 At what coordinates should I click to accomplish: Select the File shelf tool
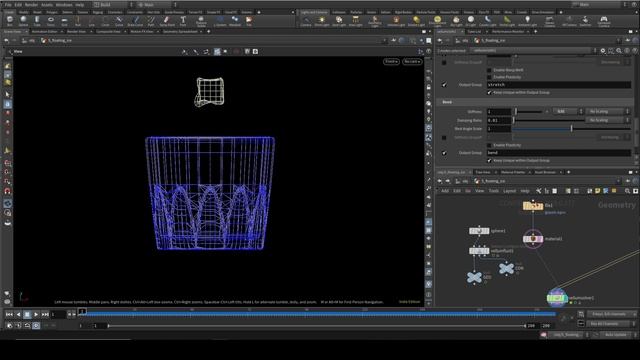pyautogui.click(x=249, y=21)
